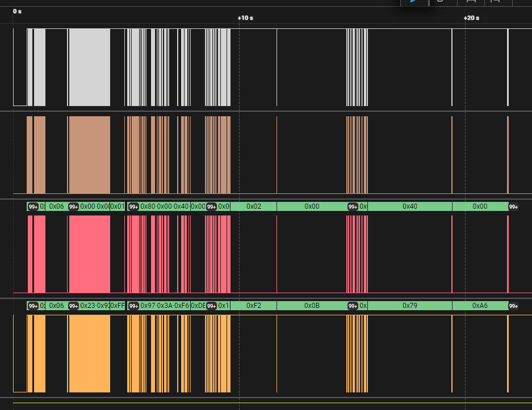Click the 99+ badge before 0x23 in lower row
Screen dimensions: 532x410
coord(73,306)
